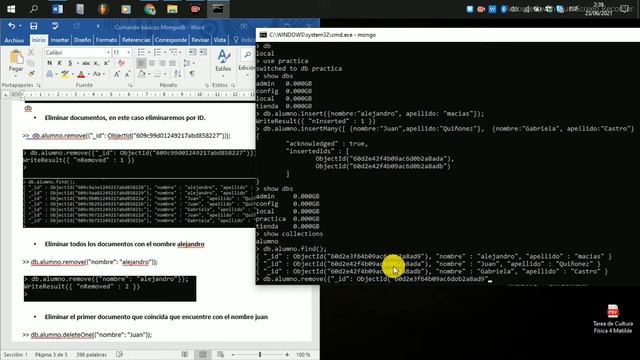Click the decrease indent icon
This screenshot has height=360, width=640.
[193, 52]
